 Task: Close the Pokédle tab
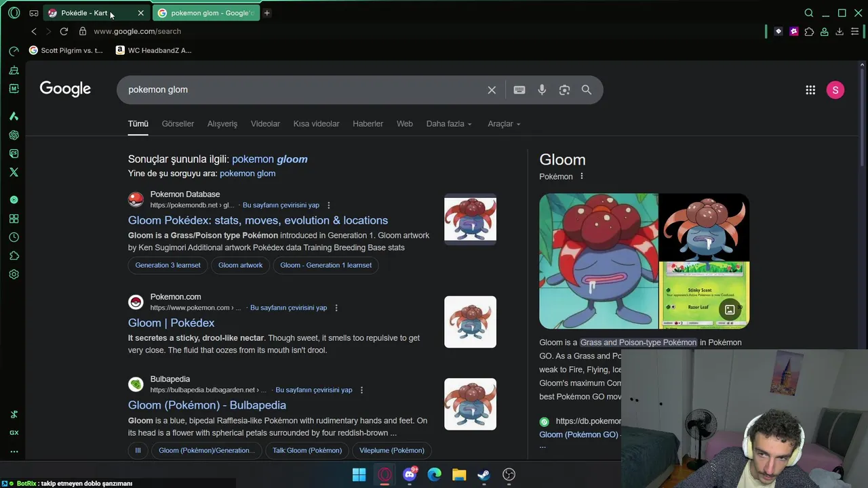click(140, 13)
